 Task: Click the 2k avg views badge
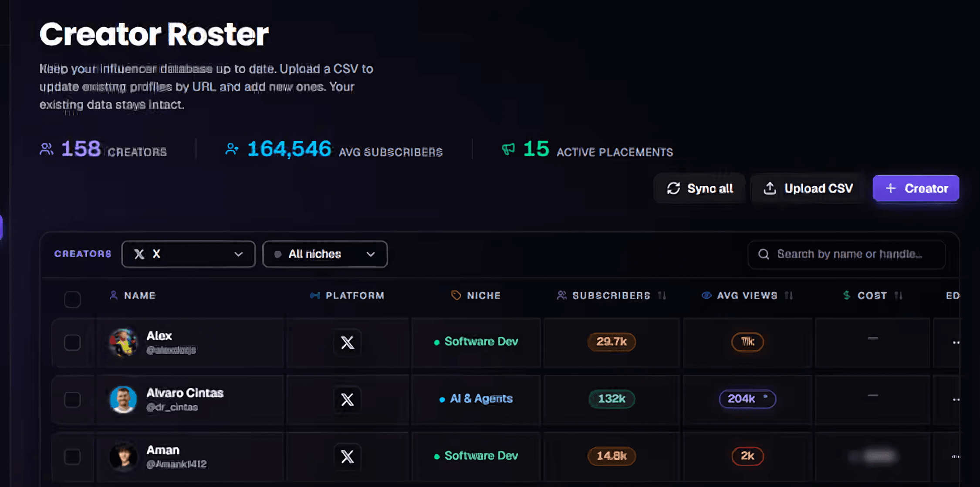coord(747,456)
